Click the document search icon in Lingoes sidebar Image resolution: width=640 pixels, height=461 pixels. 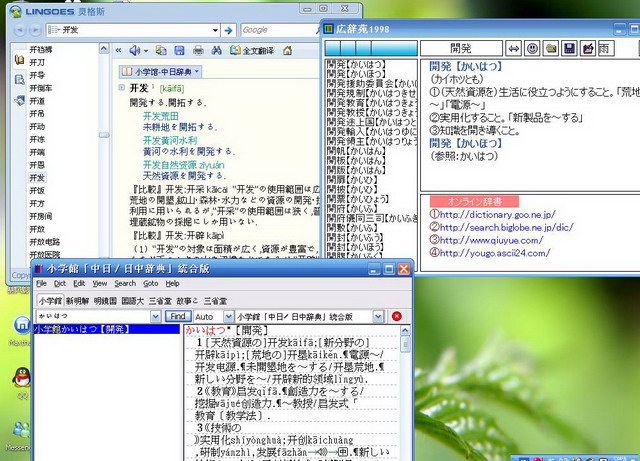(x=19, y=79)
